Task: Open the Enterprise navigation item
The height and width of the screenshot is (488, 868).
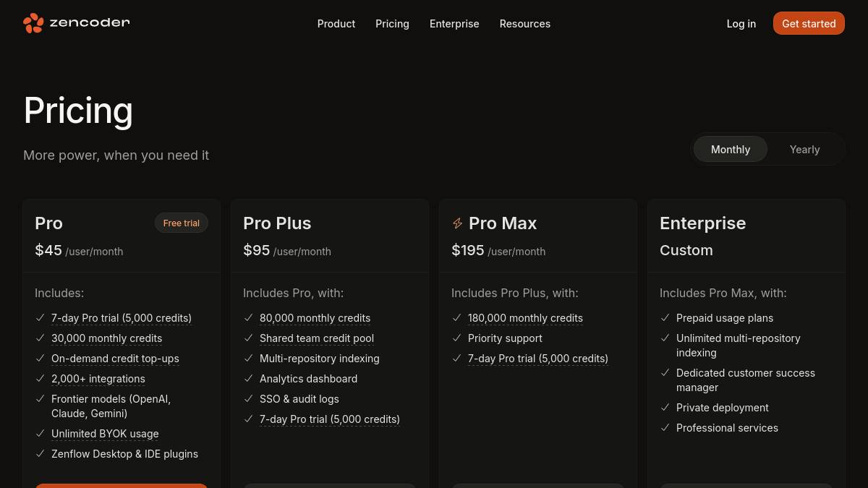Action: (454, 24)
